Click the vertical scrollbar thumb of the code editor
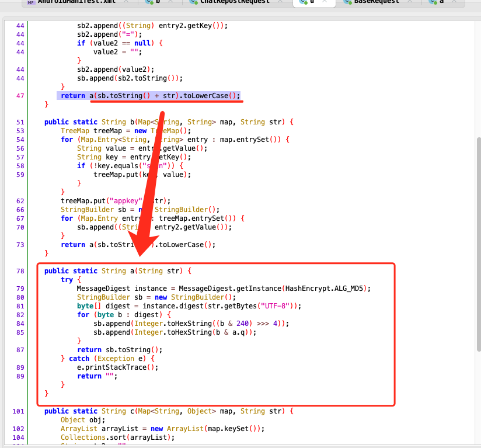The height and width of the screenshot is (448, 481). [479, 244]
